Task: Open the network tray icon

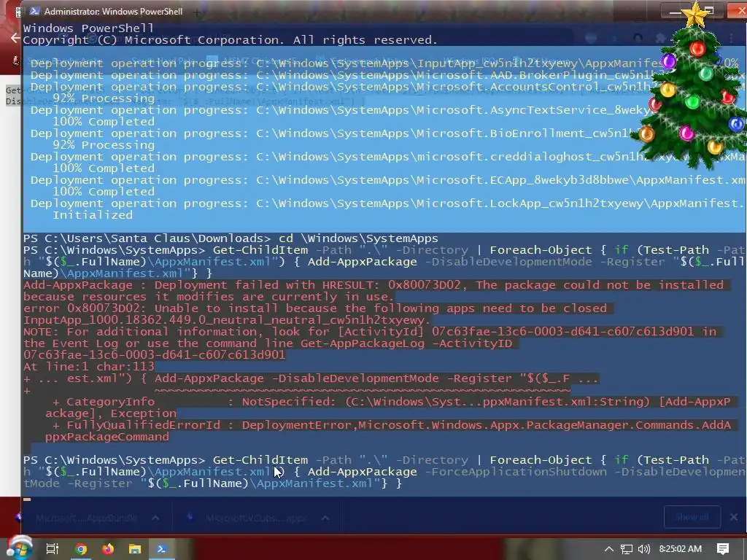Action: pos(627,549)
